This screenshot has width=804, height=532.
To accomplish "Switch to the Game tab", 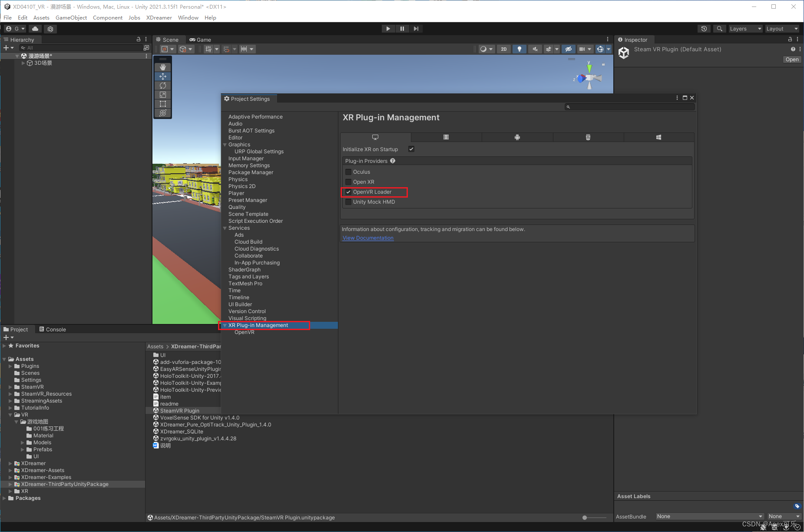I will coord(200,40).
